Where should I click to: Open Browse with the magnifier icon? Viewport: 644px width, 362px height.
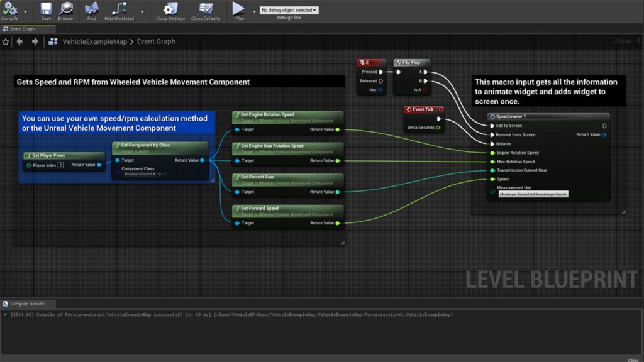point(65,9)
